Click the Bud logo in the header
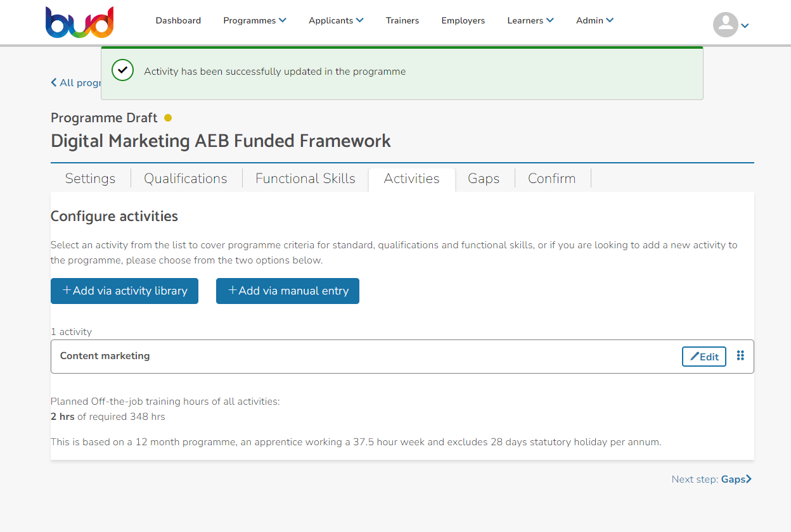 pos(79,22)
